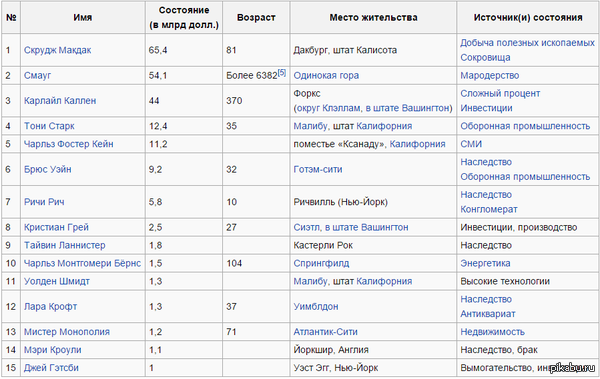
Task: Open the Недвижимость link
Action: pyautogui.click(x=492, y=332)
